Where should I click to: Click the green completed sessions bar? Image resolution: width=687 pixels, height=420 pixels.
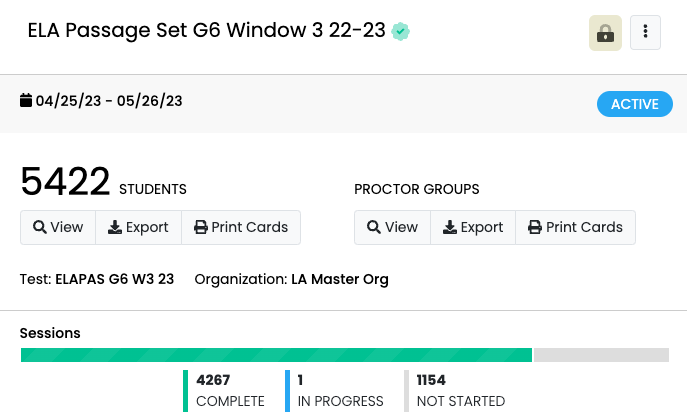pos(276,355)
